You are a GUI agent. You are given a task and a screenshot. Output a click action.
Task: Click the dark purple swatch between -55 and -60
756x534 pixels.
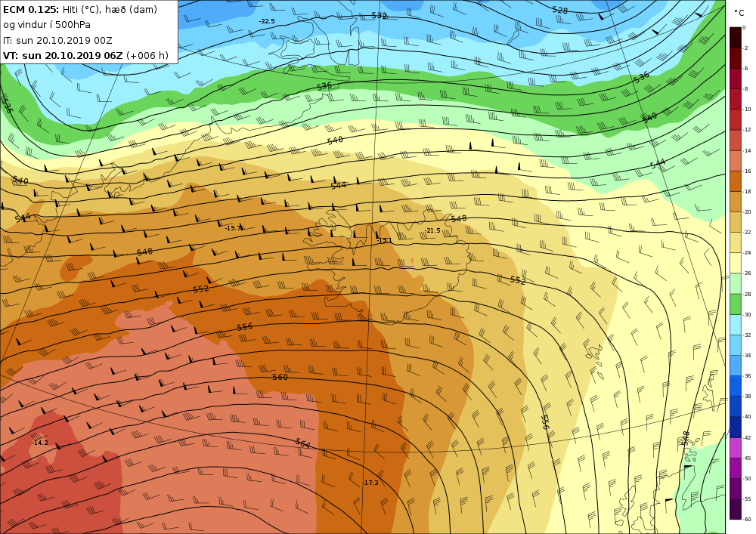pos(736,509)
